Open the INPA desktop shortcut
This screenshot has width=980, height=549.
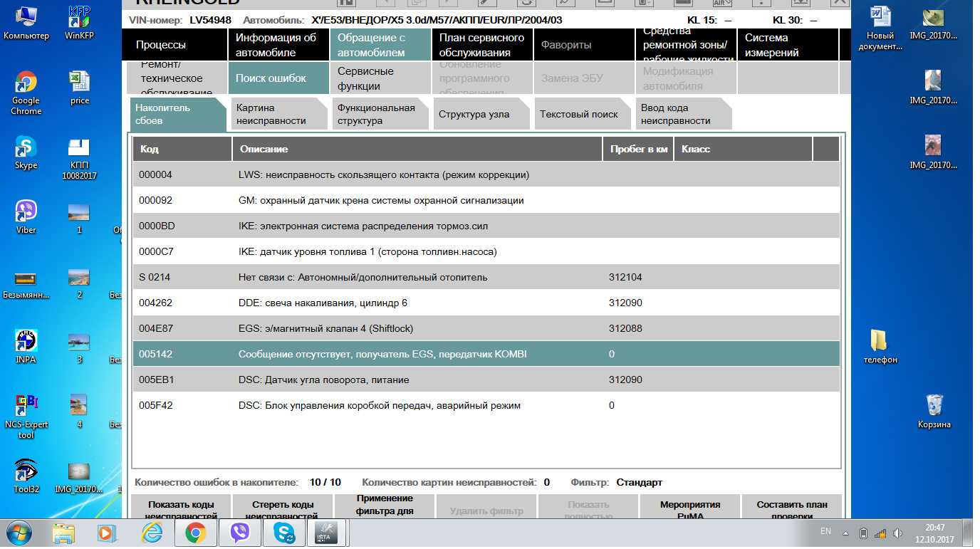tap(26, 347)
